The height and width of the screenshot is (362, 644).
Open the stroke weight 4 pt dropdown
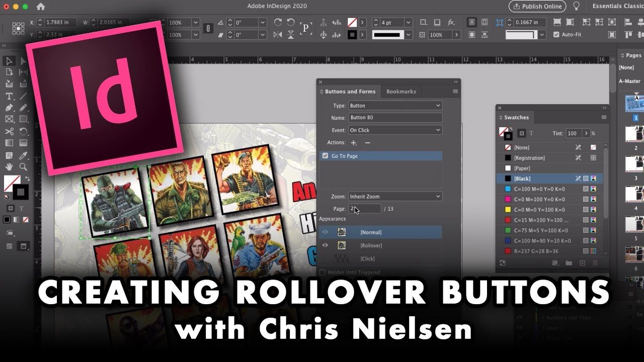(408, 23)
